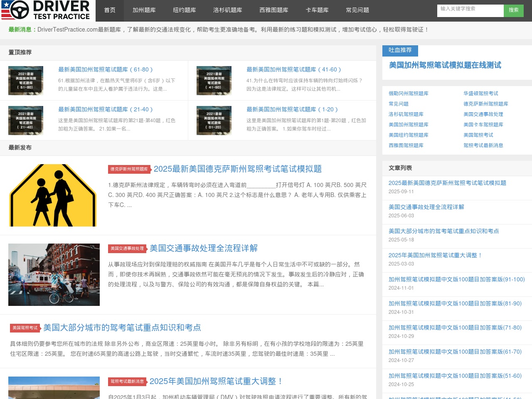Click the 吐血推荐 blue tab label
This screenshot has height=399, width=532.
click(x=400, y=50)
